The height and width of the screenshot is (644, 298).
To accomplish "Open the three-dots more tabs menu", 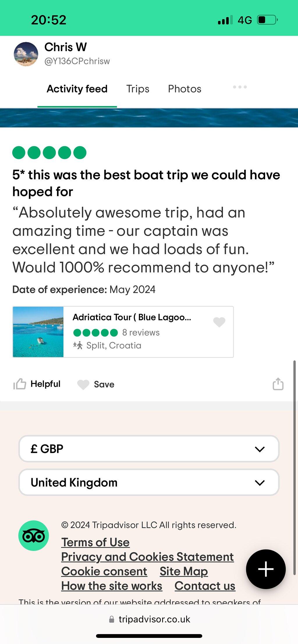I will coord(240,87).
